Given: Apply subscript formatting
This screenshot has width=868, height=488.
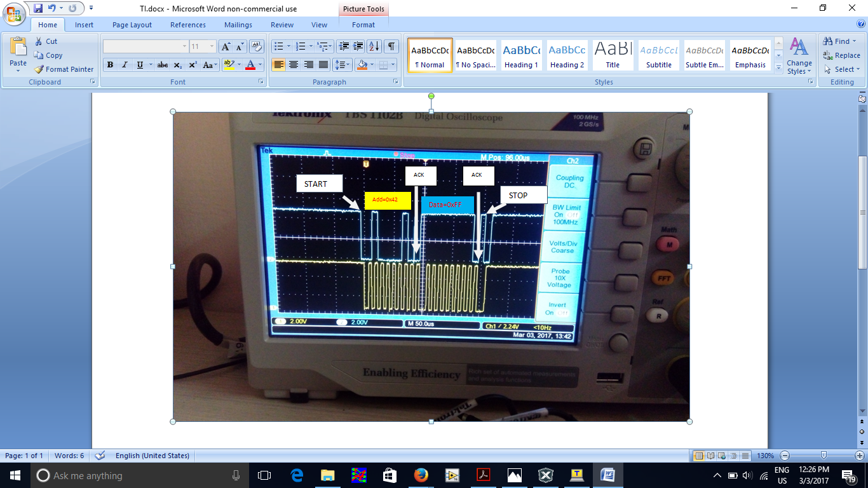Looking at the screenshot, I should [178, 65].
